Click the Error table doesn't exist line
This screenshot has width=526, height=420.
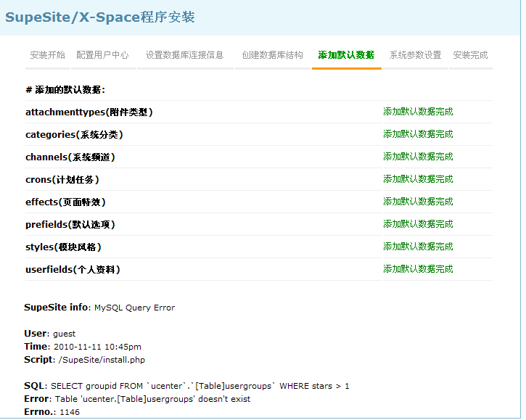(x=137, y=399)
